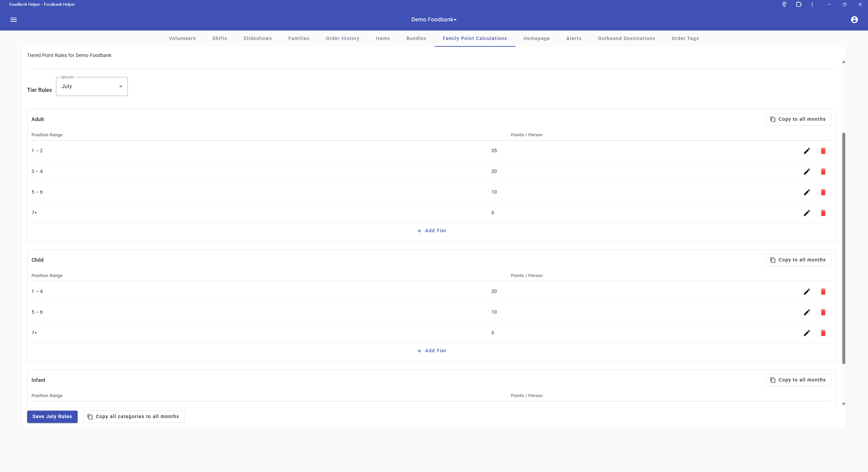The height and width of the screenshot is (472, 868).
Task: Click the browser extensions puzzle icon
Action: tap(798, 4)
